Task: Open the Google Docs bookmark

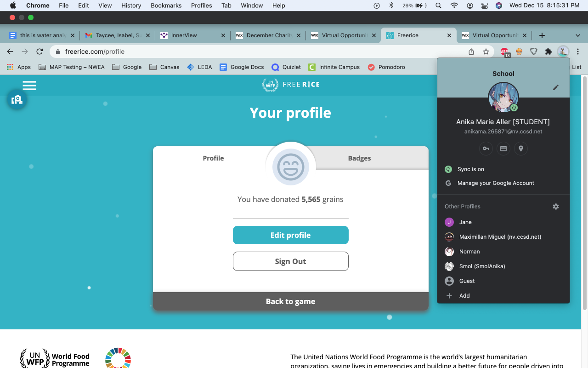Action: click(242, 67)
